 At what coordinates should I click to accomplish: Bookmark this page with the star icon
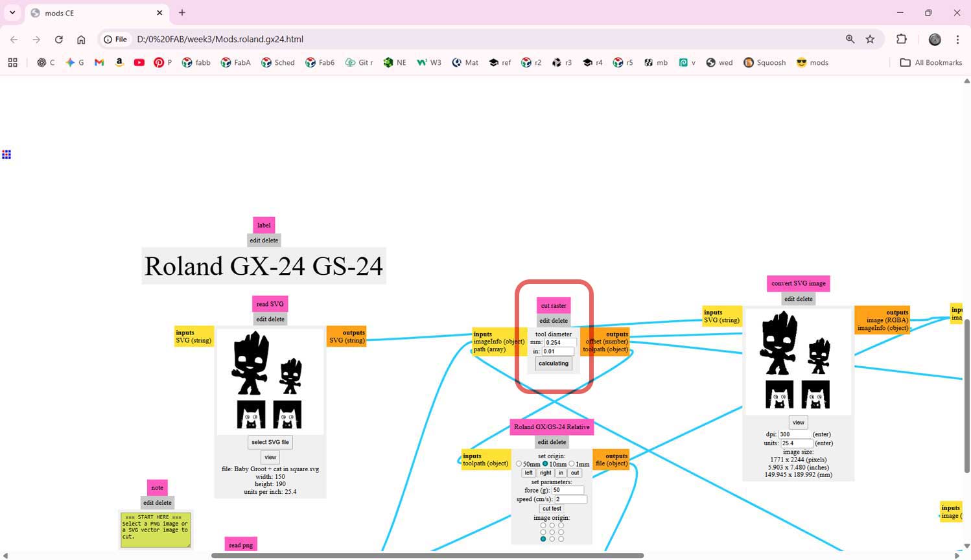coord(870,40)
